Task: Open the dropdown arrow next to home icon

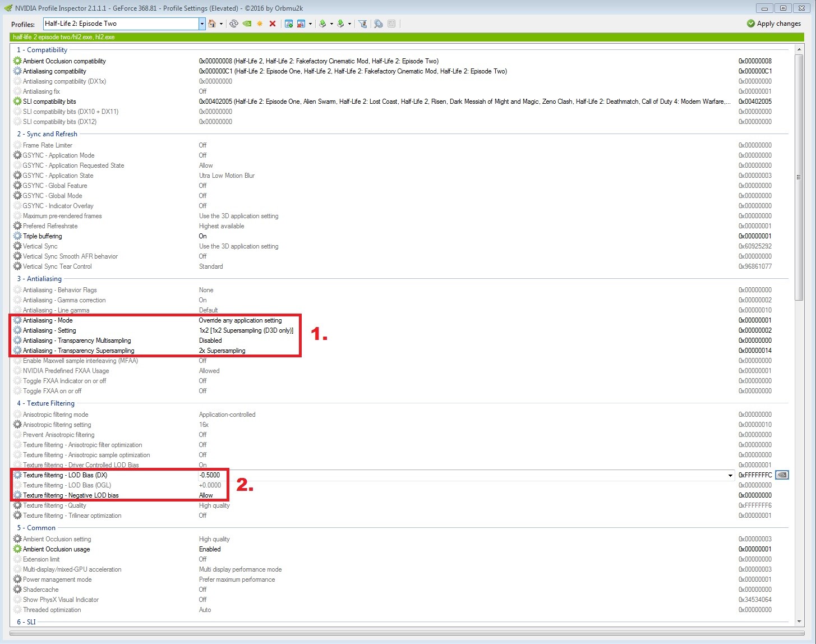Action: point(221,24)
